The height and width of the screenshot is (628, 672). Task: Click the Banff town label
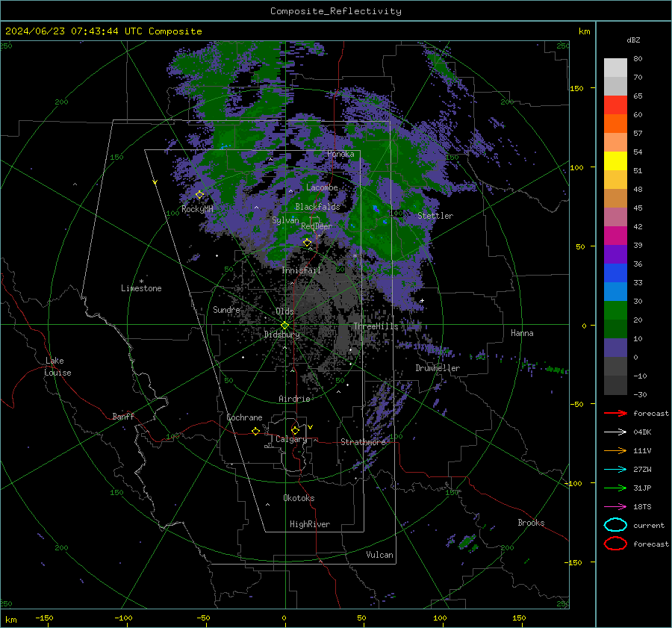[x=123, y=416]
